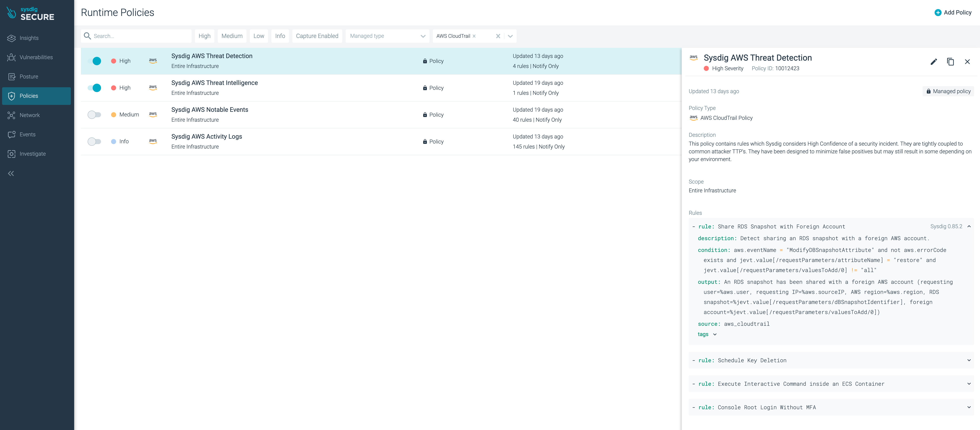The width and height of the screenshot is (980, 430).
Task: Close the policy details panel
Action: [967, 62]
